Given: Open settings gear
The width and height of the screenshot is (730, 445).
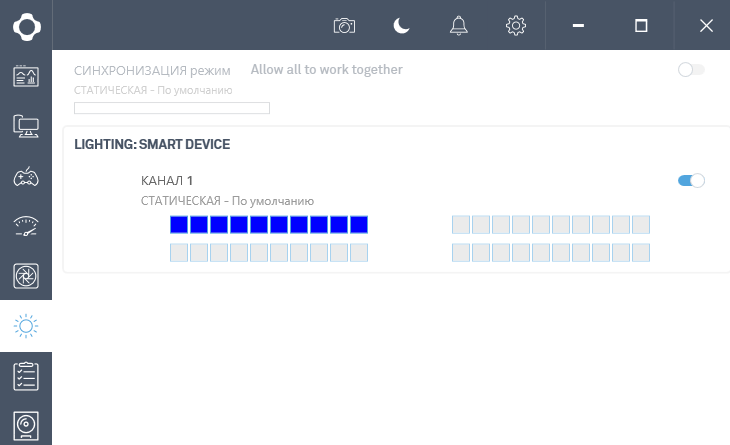Looking at the screenshot, I should pos(516,26).
